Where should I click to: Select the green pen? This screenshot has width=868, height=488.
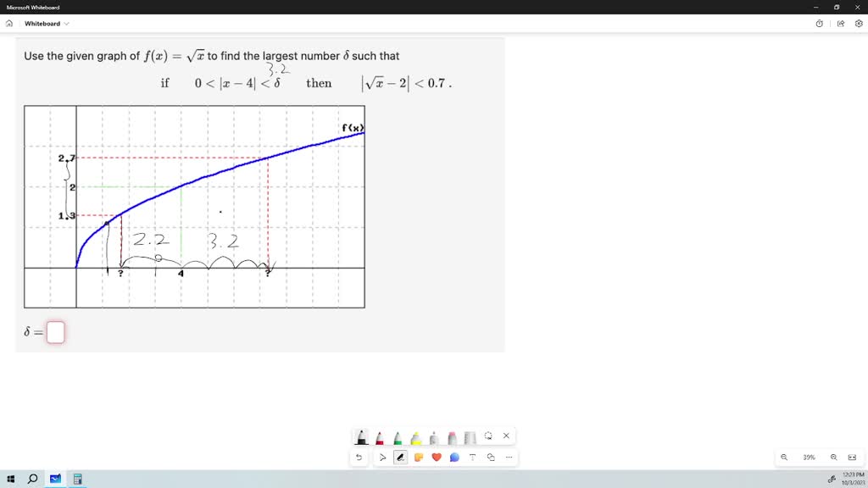[x=397, y=435]
